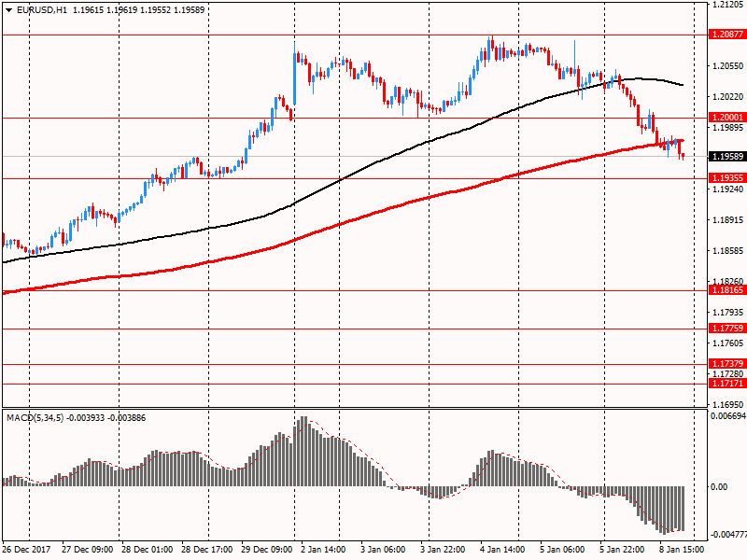
Task: Select the 1.19355 support level label
Action: (727, 178)
